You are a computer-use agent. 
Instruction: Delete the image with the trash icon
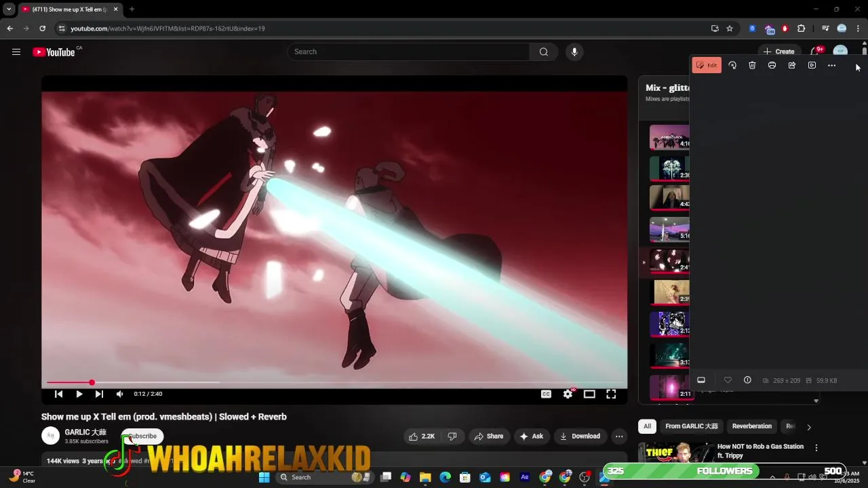pyautogui.click(x=752, y=66)
